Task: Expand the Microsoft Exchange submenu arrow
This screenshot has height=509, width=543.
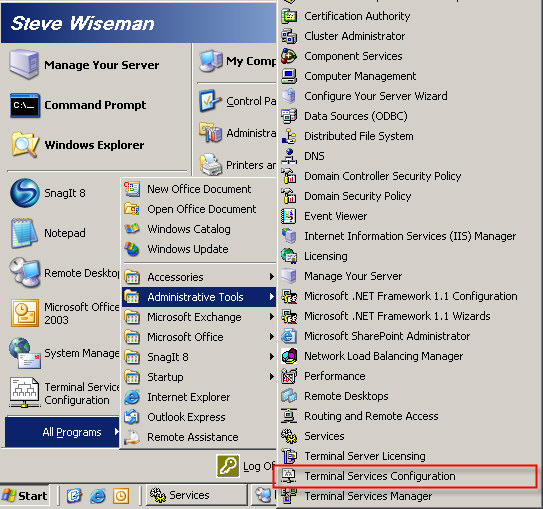Action: [272, 317]
